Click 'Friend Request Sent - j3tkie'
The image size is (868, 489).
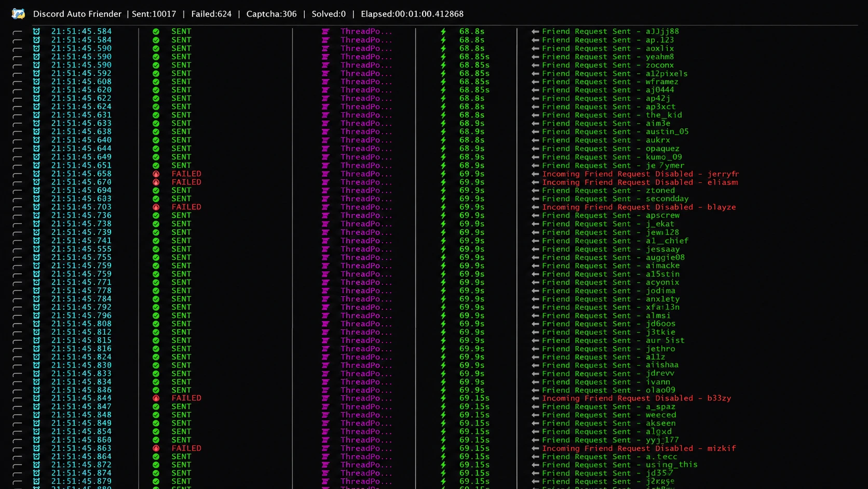pyautogui.click(x=609, y=332)
